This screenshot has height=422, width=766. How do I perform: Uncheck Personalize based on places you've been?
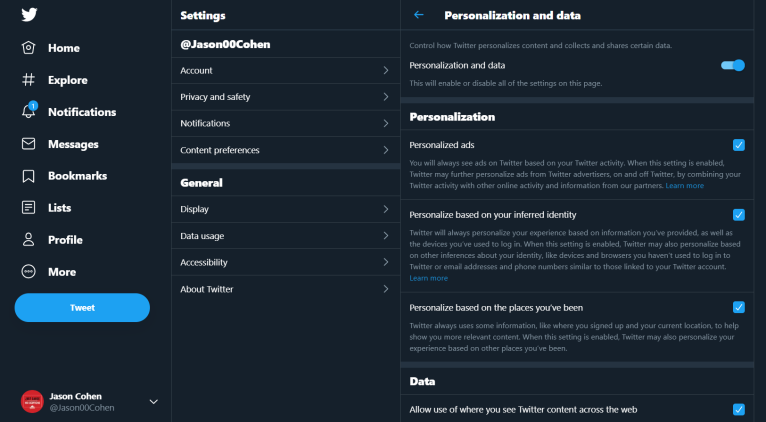click(739, 307)
